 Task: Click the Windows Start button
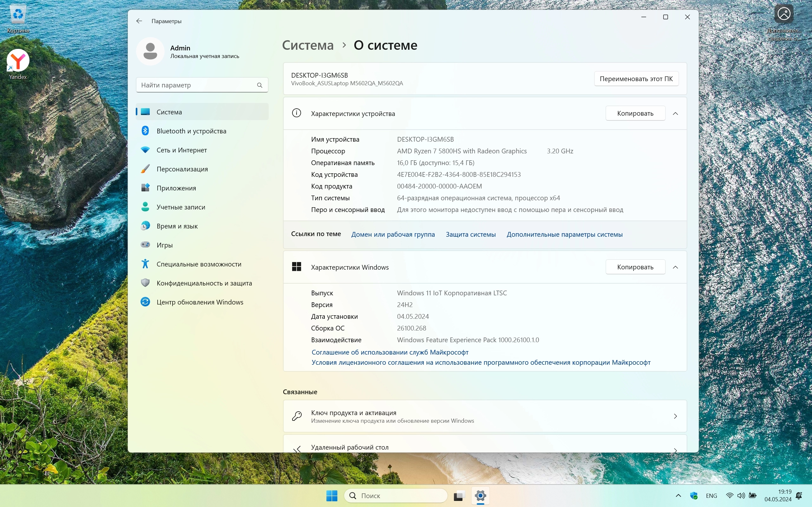[331, 495]
